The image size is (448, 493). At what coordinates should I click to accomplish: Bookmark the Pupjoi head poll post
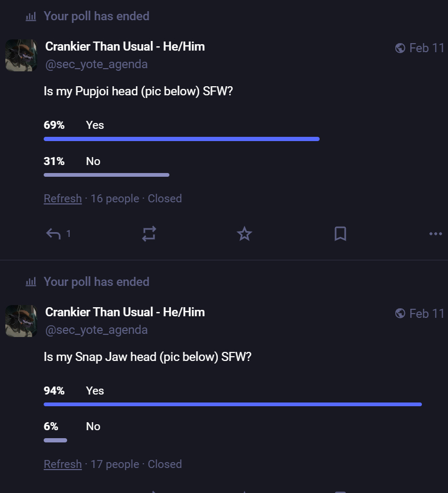coord(340,234)
